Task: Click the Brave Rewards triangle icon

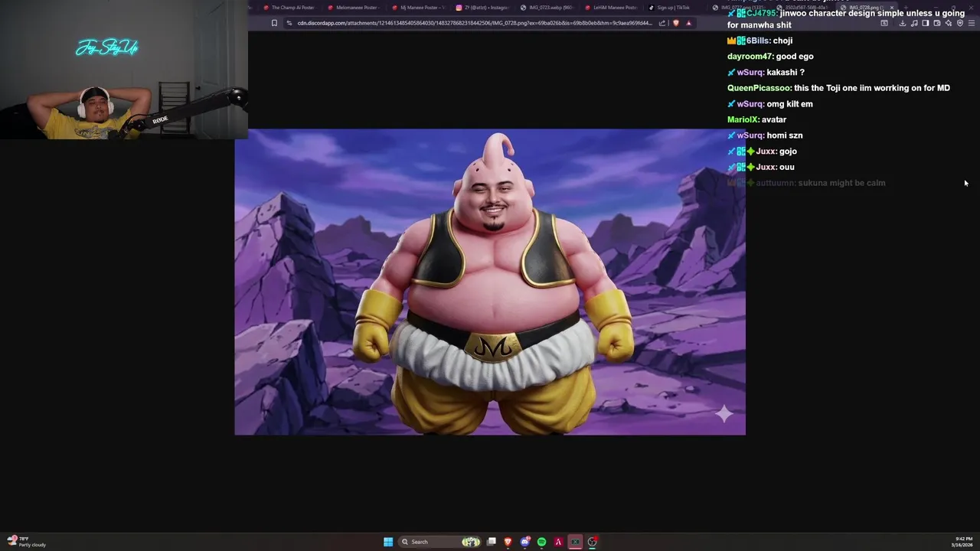Action: coord(688,23)
